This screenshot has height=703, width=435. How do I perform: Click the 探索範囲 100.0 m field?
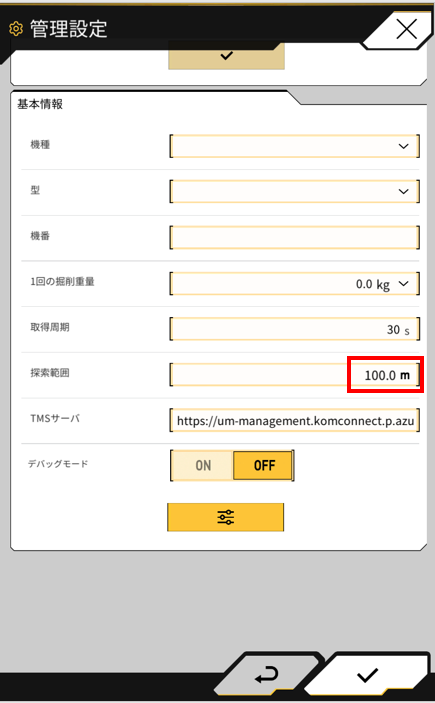[x=295, y=375]
